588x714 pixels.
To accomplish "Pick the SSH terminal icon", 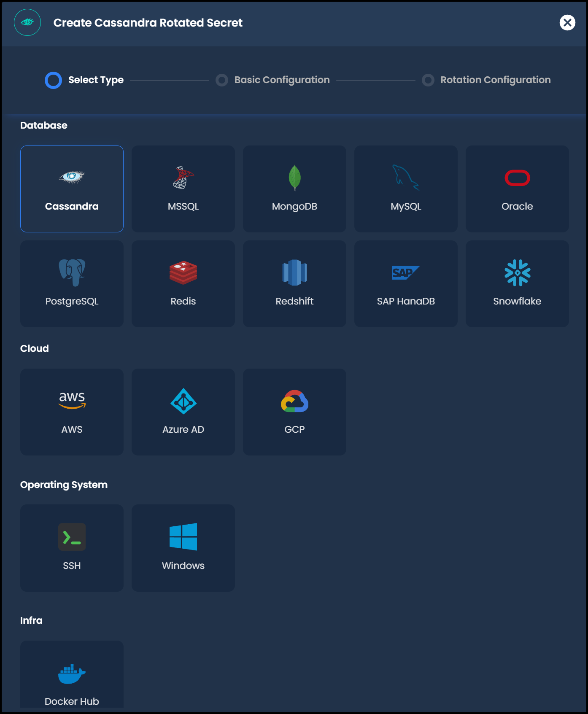I will tap(72, 537).
